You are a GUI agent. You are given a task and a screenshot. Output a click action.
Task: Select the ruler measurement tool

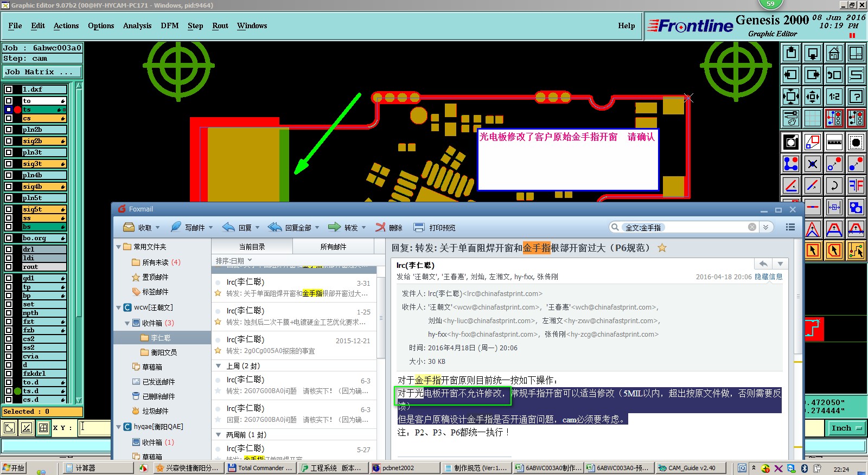[834, 143]
